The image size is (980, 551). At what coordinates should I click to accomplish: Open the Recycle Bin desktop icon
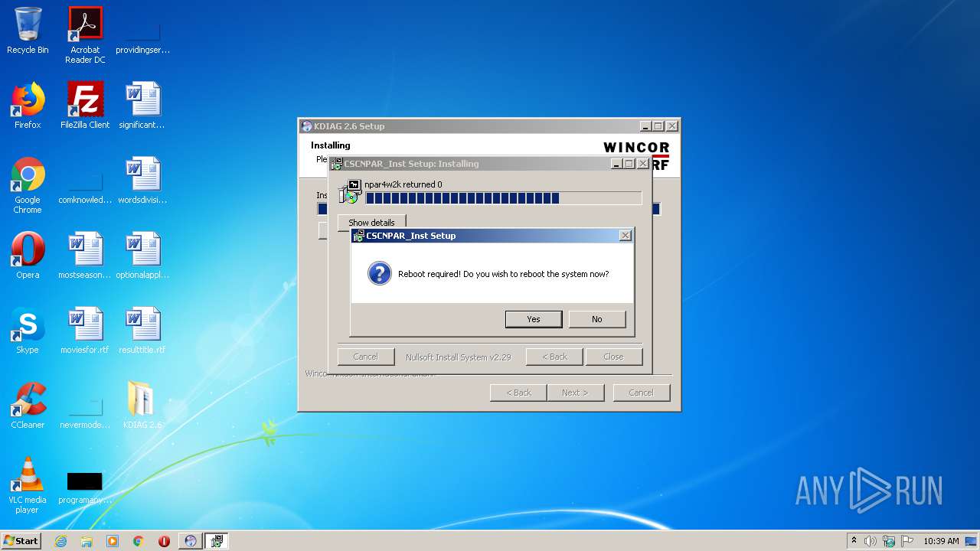click(x=28, y=31)
